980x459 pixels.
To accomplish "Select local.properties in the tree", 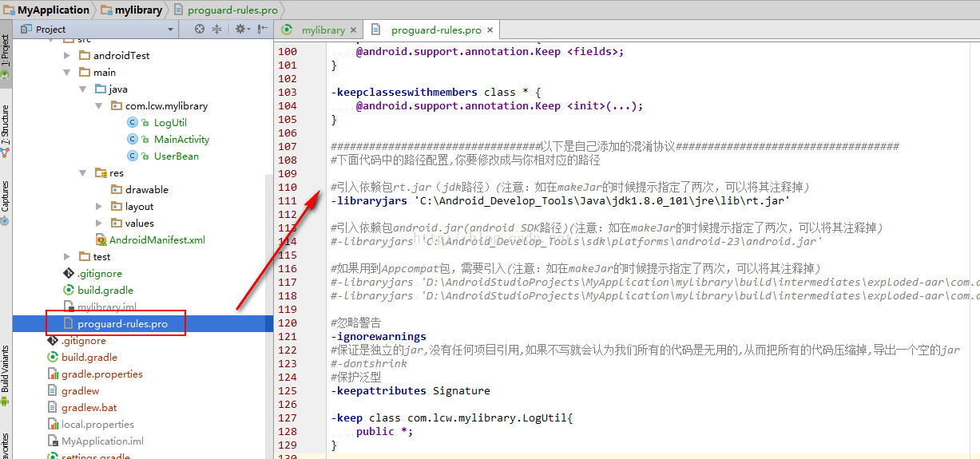I will (97, 424).
